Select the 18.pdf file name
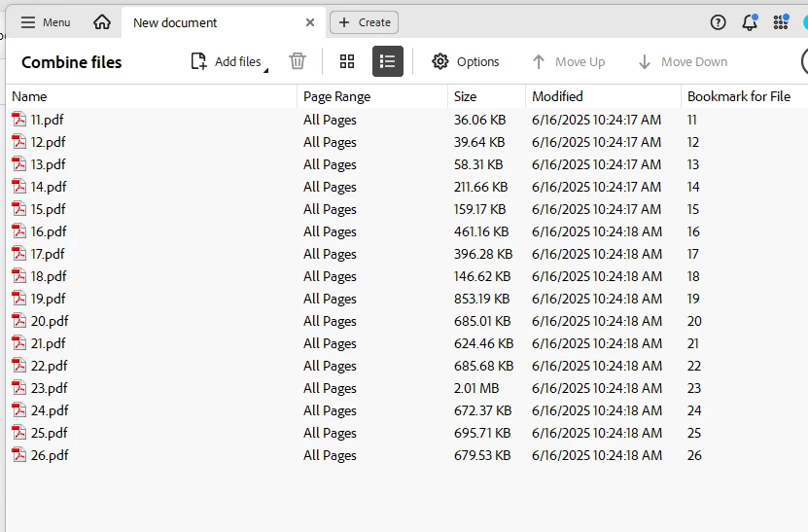The height and width of the screenshot is (532, 808). pyautogui.click(x=49, y=276)
